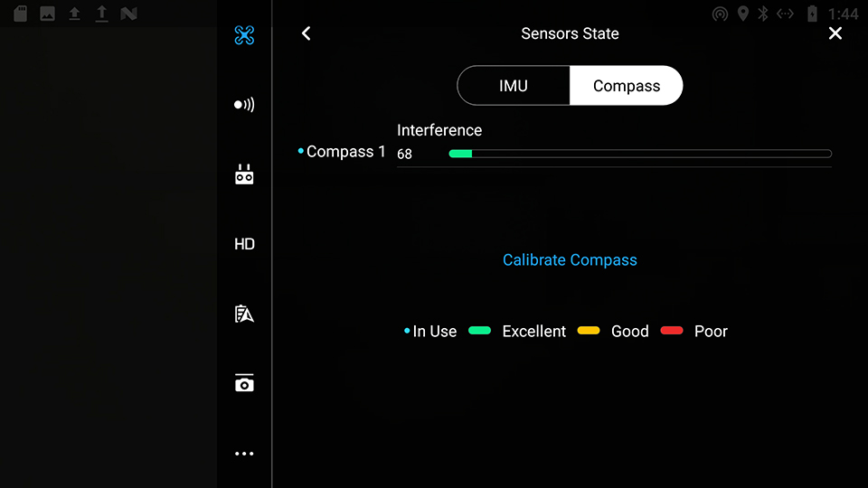Open the aircraft battery settings icon

244,314
